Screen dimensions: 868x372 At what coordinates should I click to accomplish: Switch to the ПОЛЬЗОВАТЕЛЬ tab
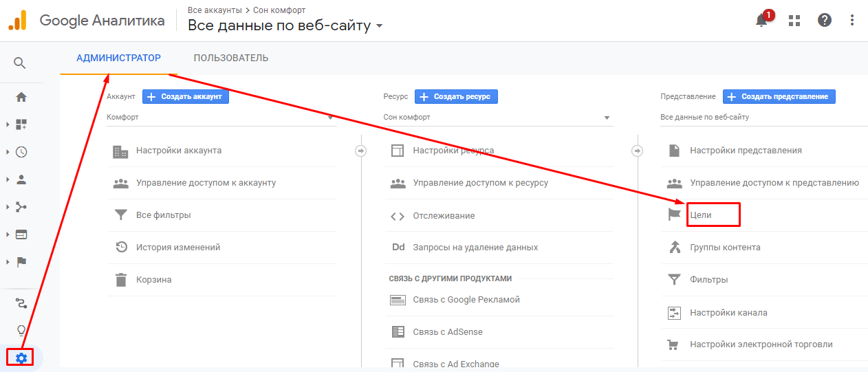[x=231, y=58]
